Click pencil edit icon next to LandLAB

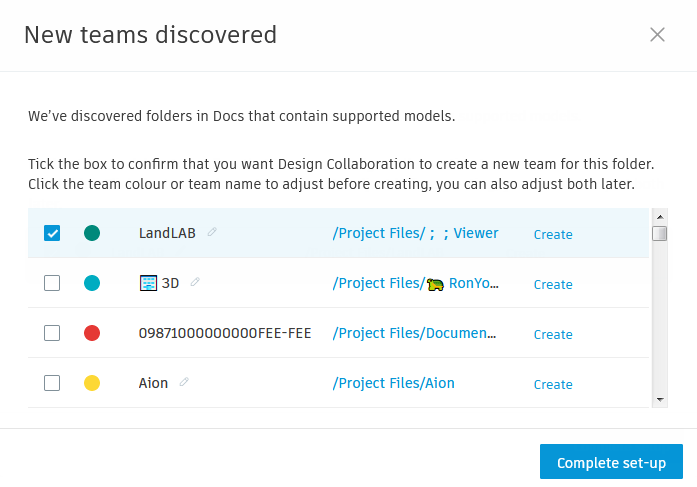tap(212, 232)
